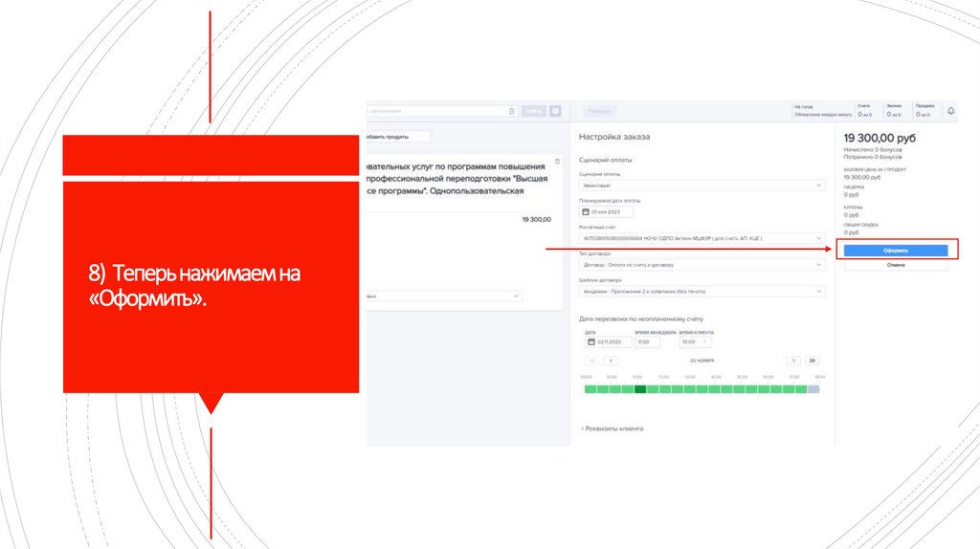Click the search input in the top toolbar
Viewport: 980px width, 549px height.
point(441,111)
